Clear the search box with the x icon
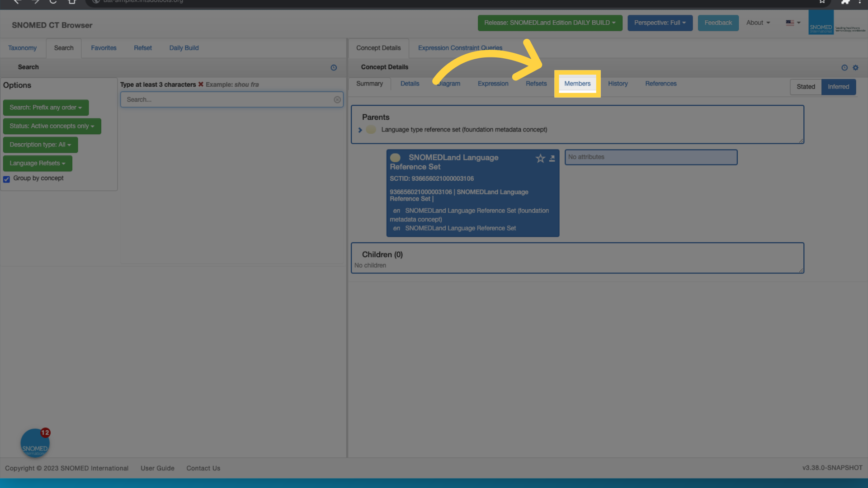868x488 pixels. (337, 99)
